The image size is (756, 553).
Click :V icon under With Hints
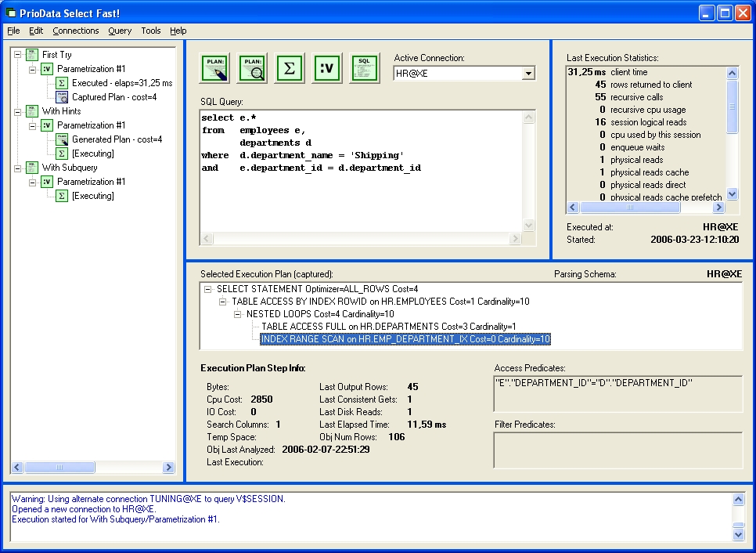47,125
